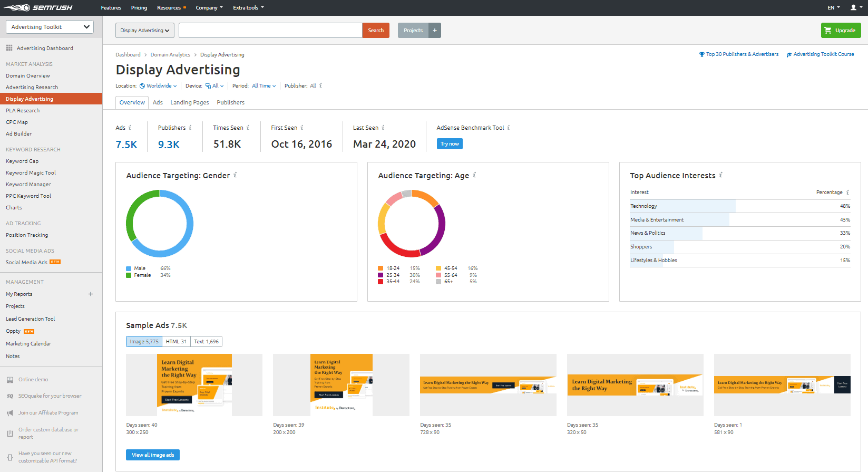Viewport: 868px width, 472px height.
Task: Click the SEMrush logo
Action: point(38,7)
